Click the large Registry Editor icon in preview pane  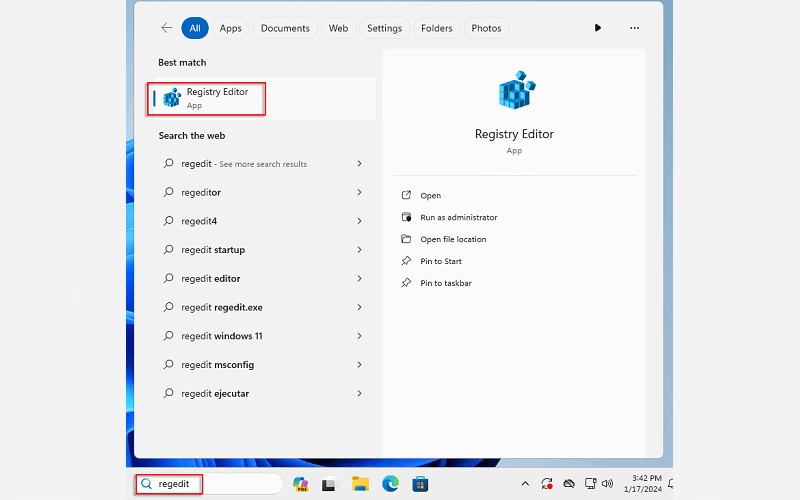pos(517,90)
